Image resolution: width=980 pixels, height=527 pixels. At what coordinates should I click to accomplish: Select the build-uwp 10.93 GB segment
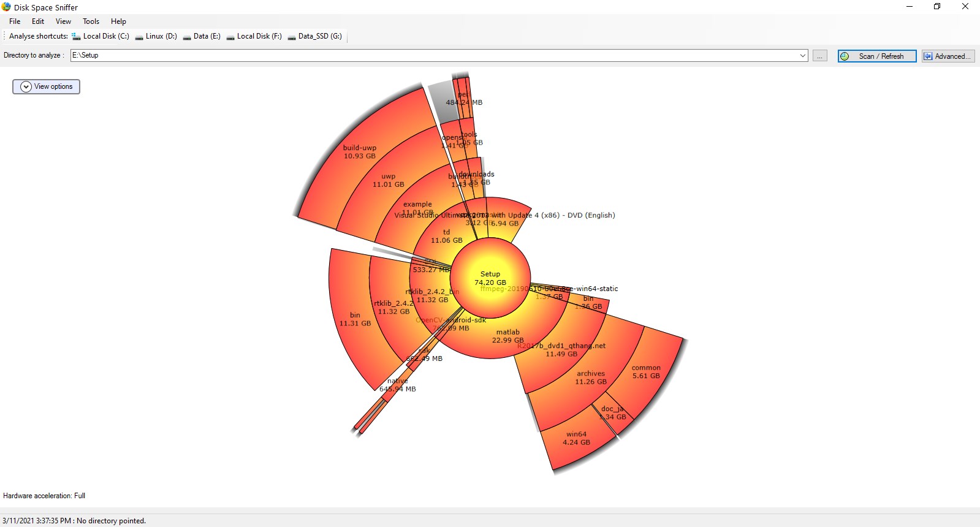coord(359,151)
